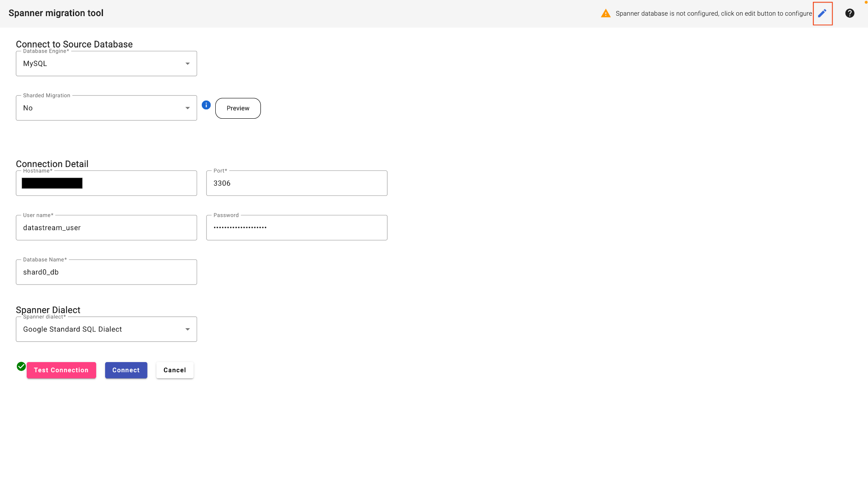Click the Connect to Source Database heading

(x=74, y=44)
